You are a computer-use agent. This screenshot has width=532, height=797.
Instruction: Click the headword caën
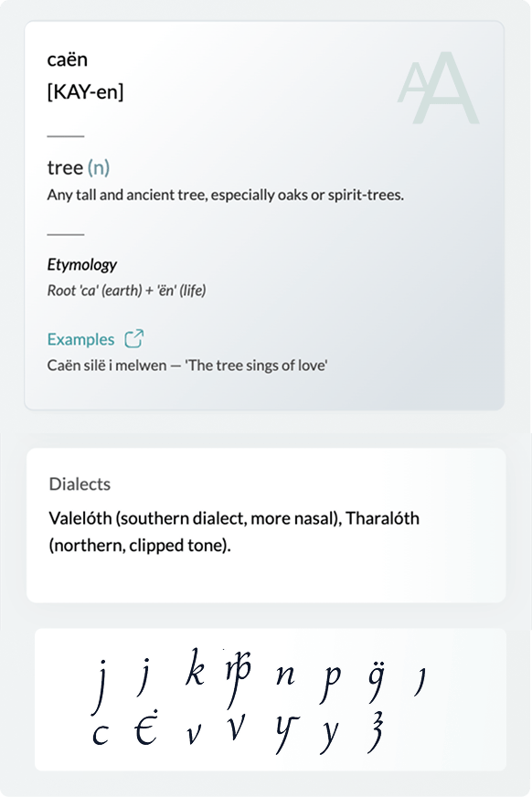click(69, 59)
